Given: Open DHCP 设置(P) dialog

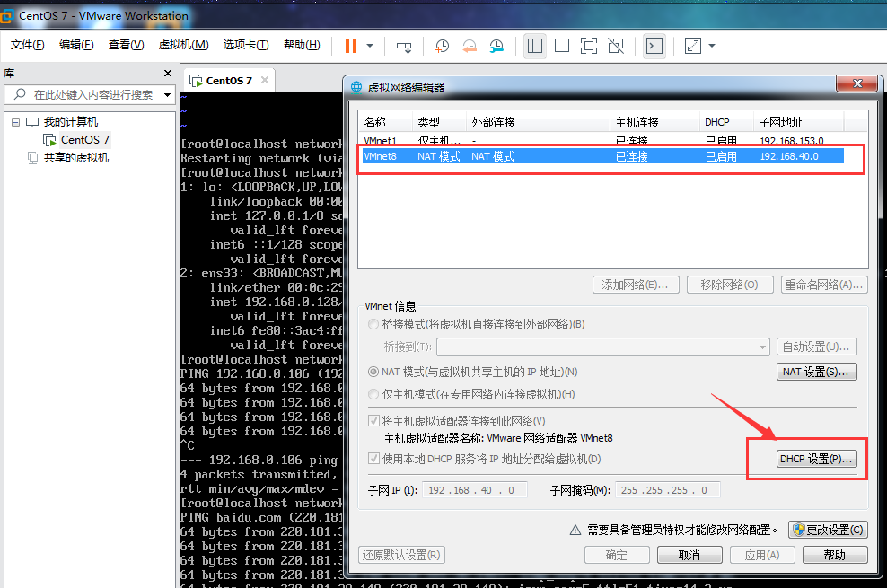Looking at the screenshot, I should [816, 459].
